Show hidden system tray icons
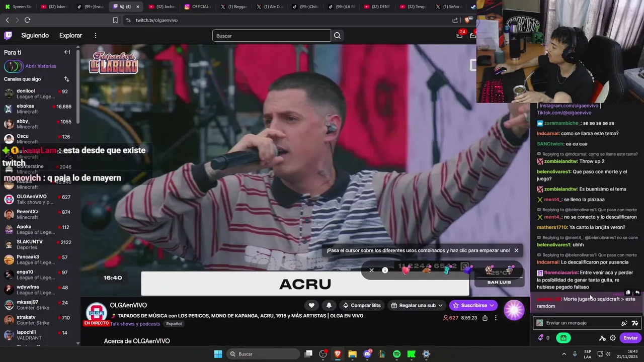 click(x=563, y=354)
